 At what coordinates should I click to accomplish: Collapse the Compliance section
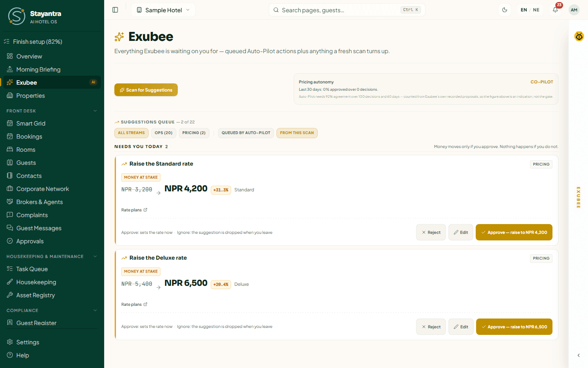52,310
